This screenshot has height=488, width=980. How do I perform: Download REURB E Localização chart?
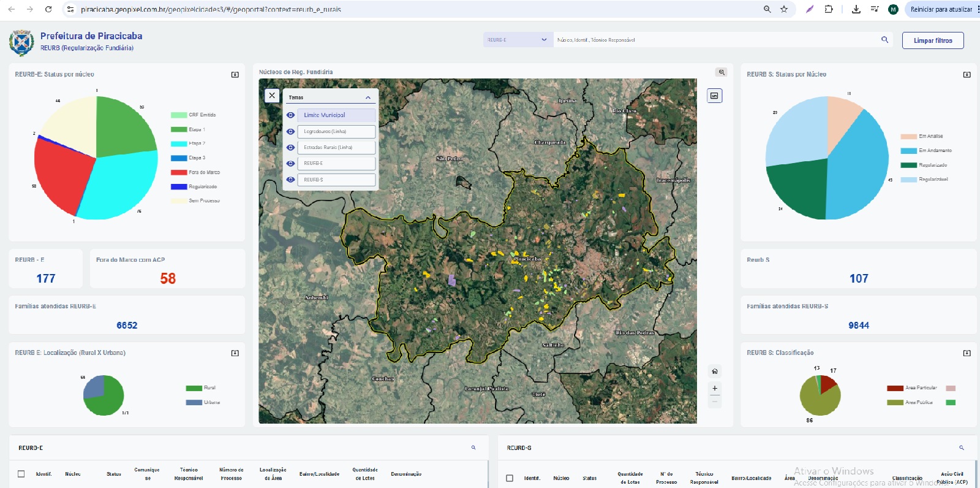[x=235, y=353]
